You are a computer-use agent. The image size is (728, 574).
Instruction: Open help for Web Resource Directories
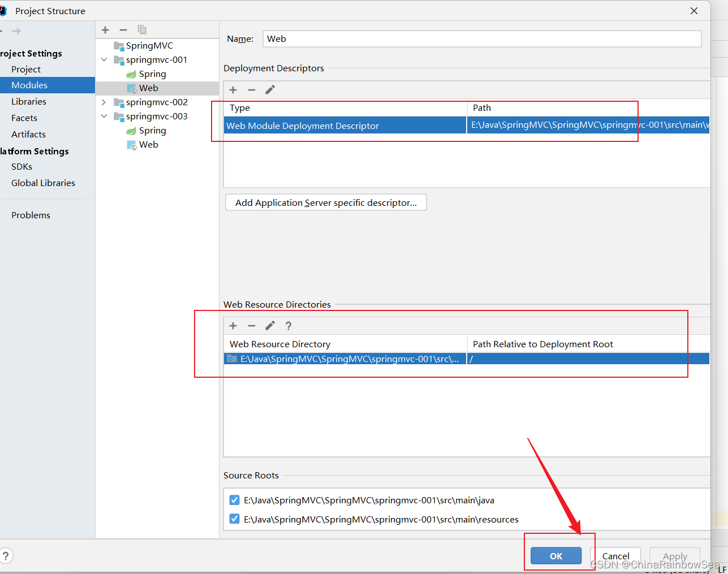click(288, 326)
